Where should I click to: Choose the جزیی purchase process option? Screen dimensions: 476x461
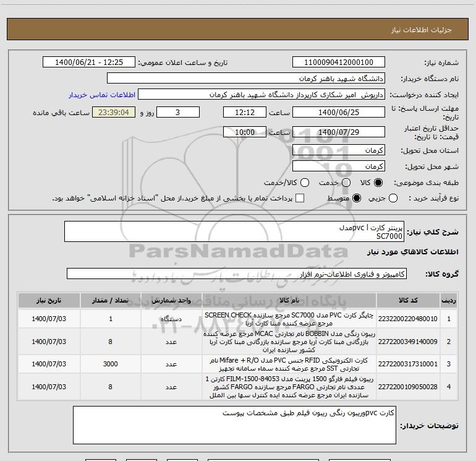click(393, 198)
